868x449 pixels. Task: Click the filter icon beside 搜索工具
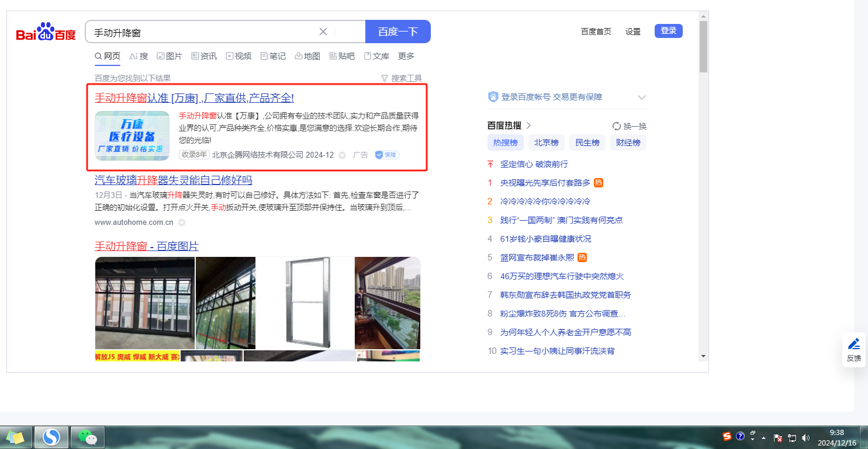tap(384, 78)
